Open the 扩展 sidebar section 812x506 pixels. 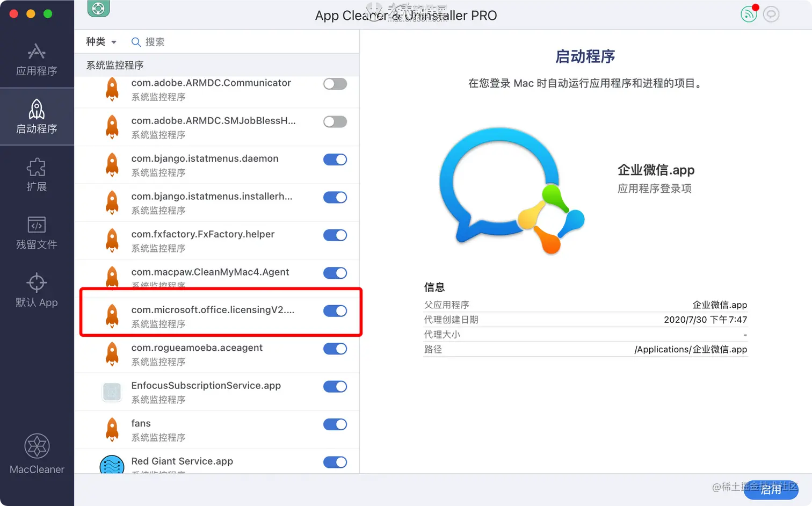[x=37, y=175]
